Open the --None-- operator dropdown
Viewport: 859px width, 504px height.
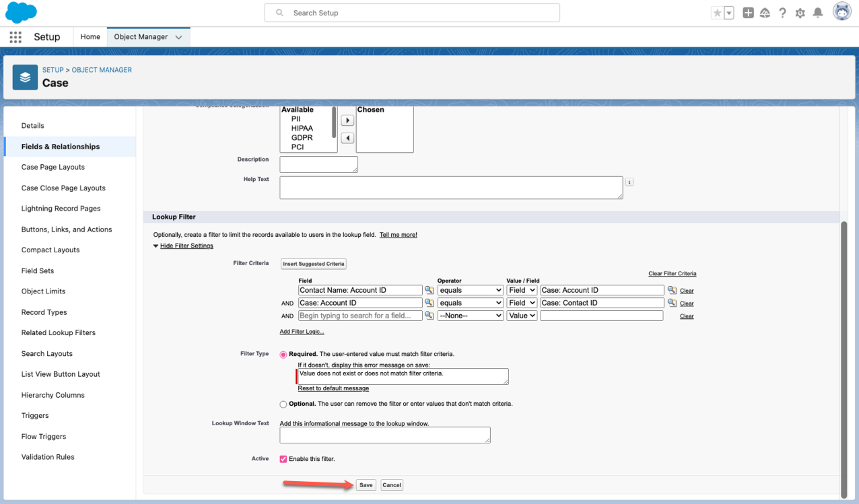point(470,316)
